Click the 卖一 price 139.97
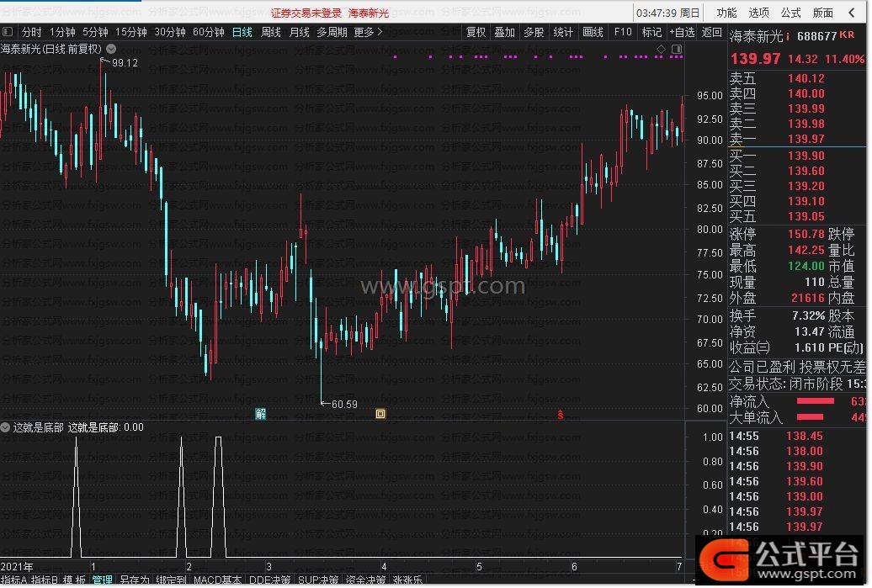This screenshot has height=588, width=872. (806, 139)
